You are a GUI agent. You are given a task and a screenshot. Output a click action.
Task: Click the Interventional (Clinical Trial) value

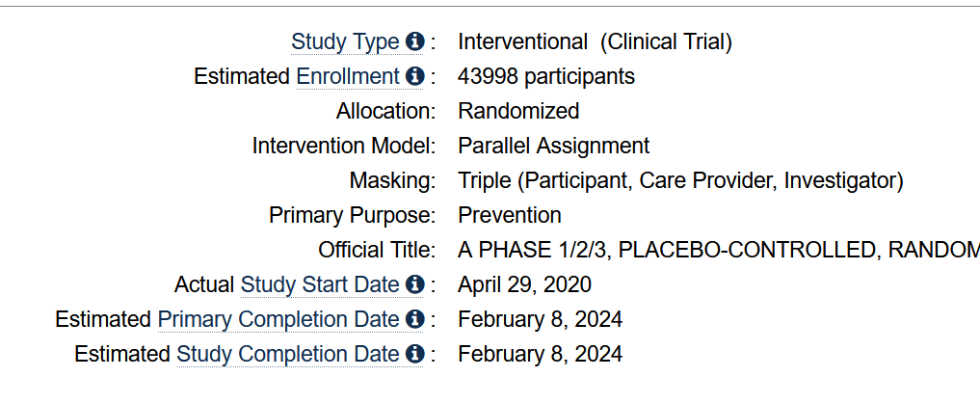click(x=595, y=42)
